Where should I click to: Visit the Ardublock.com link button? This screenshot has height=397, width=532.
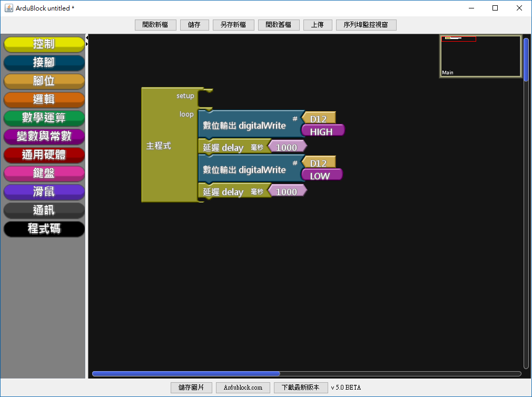pyautogui.click(x=243, y=388)
